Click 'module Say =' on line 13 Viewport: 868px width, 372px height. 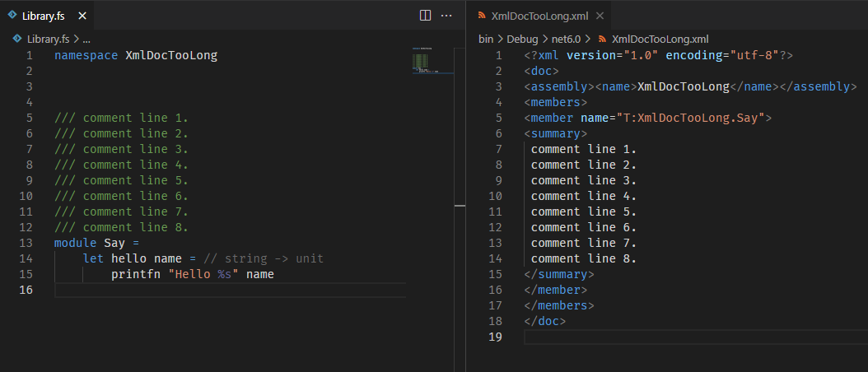97,243
